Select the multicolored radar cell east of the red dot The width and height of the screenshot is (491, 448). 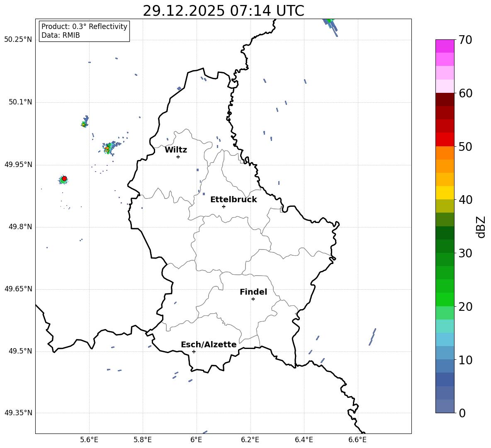point(109,148)
